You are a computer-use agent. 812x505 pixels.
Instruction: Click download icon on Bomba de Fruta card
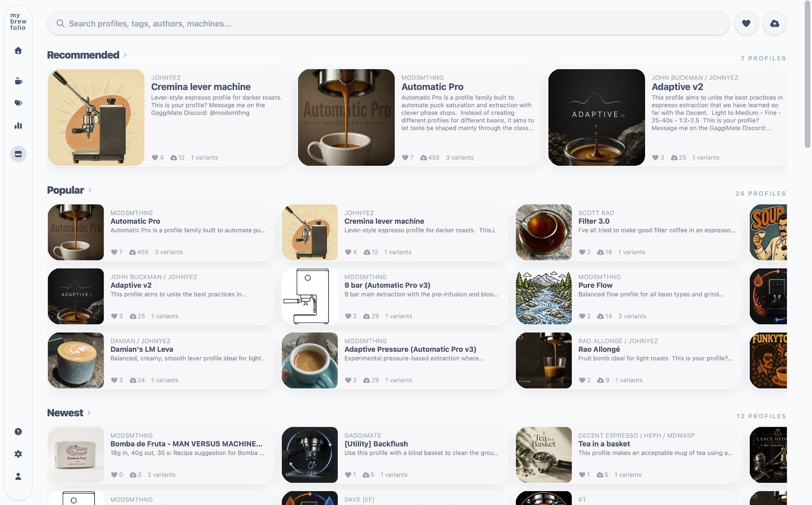coord(133,475)
